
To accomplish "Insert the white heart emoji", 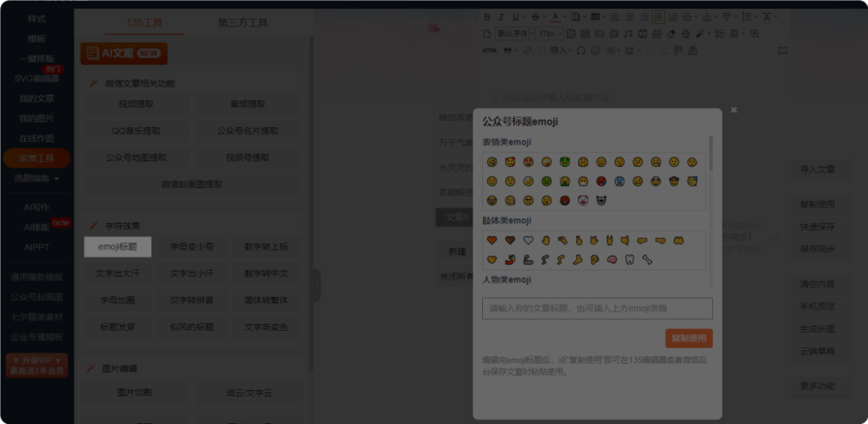I will [x=528, y=240].
